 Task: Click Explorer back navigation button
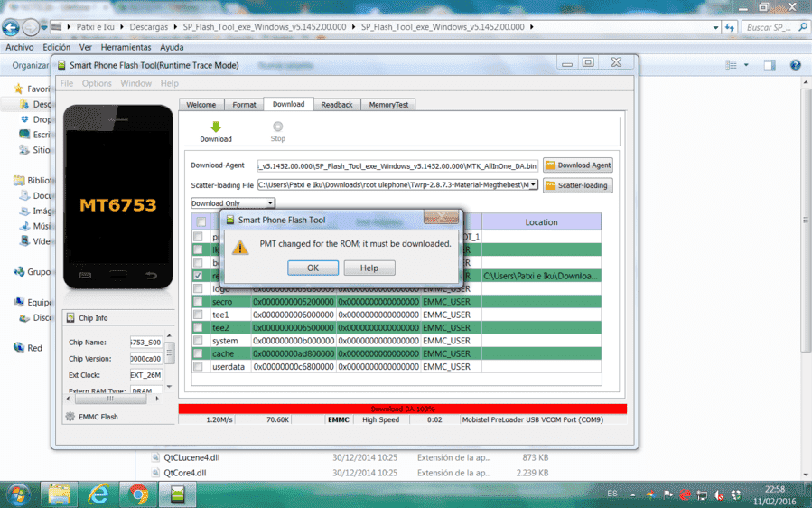coord(11,27)
